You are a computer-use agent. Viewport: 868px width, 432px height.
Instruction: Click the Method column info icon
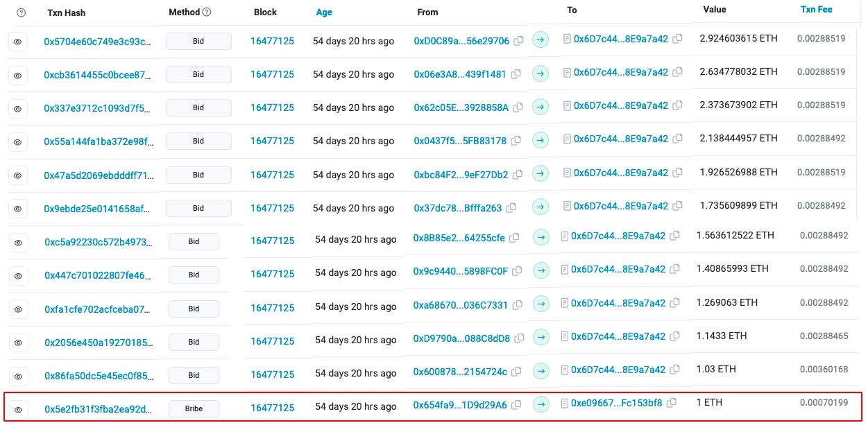(207, 12)
